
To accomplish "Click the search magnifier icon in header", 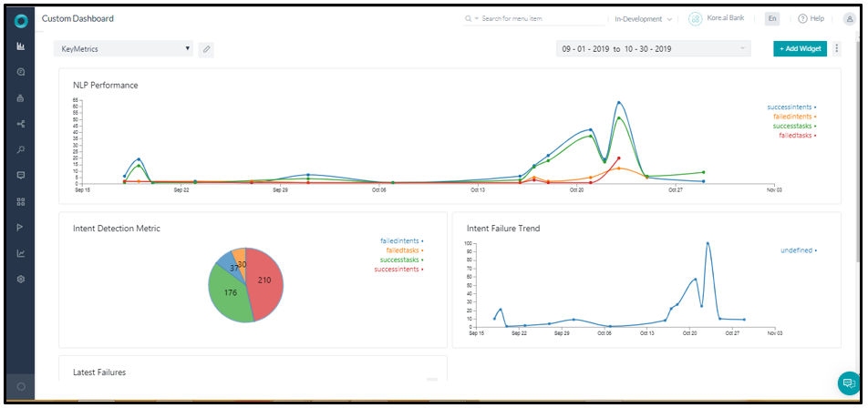I will click(469, 19).
